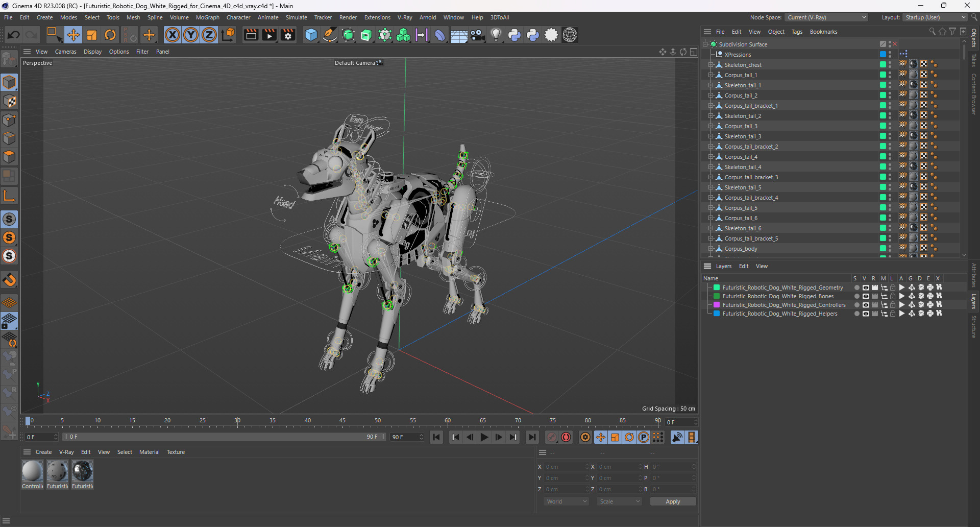
Task: Open the Character menu
Action: click(238, 17)
